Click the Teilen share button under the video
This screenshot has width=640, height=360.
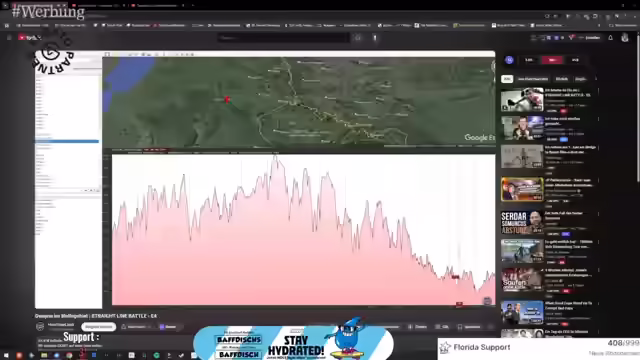coord(418,327)
